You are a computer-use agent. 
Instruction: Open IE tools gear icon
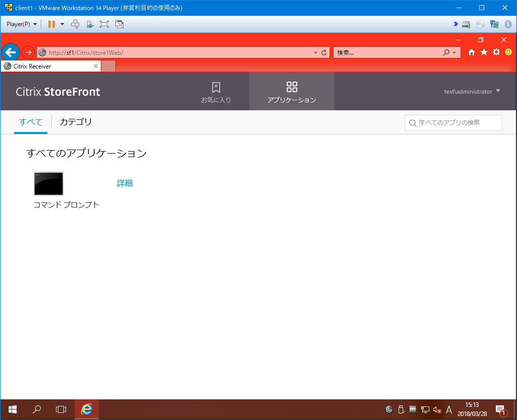pyautogui.click(x=496, y=52)
